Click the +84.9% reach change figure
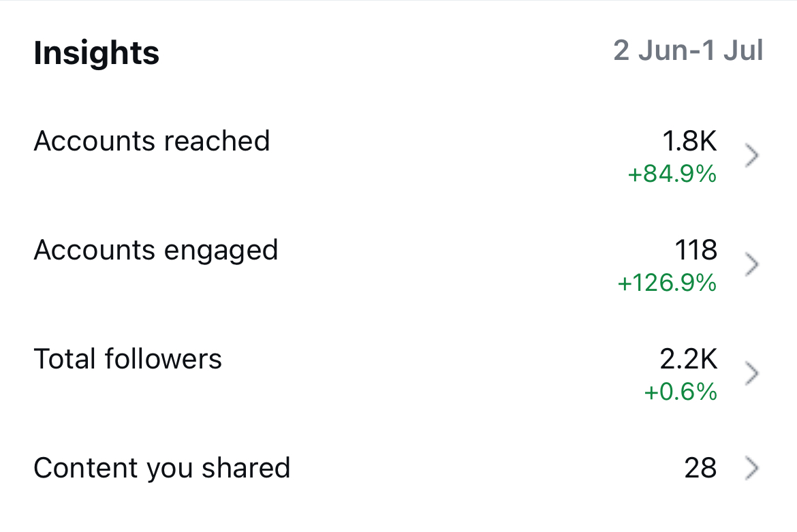The image size is (797, 532). tap(672, 174)
